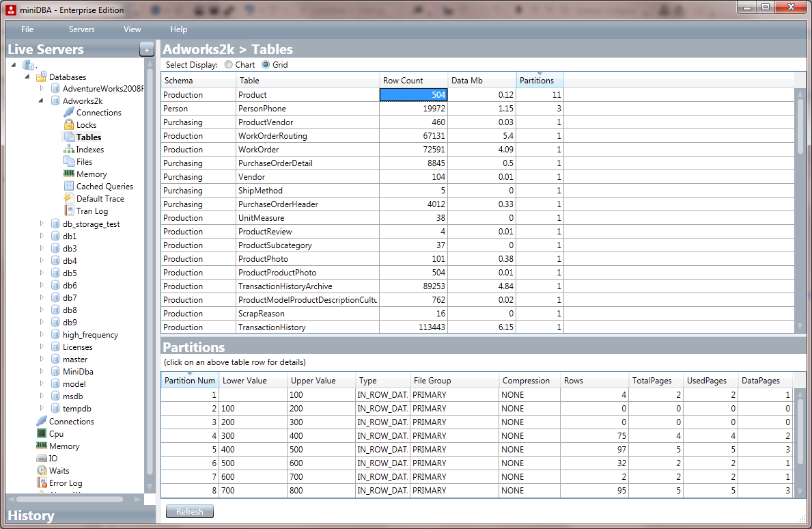Select the ProductVendor table cell
The image size is (812, 529).
[x=307, y=122]
